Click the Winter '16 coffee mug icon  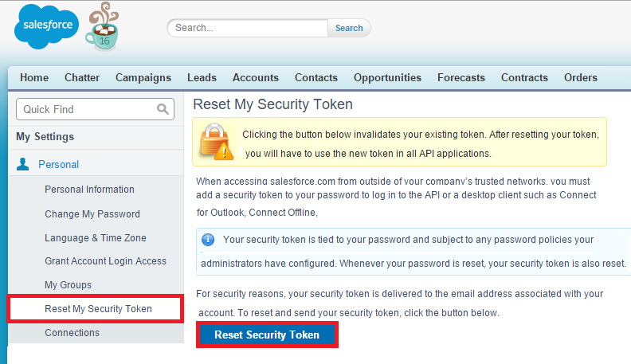102,28
